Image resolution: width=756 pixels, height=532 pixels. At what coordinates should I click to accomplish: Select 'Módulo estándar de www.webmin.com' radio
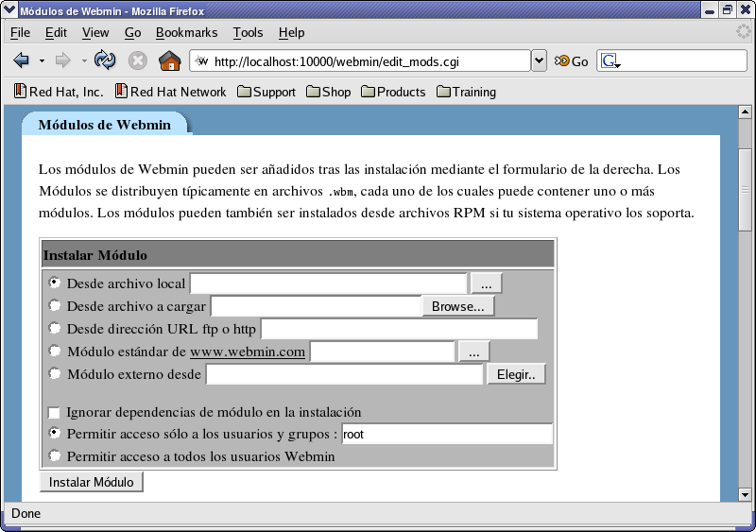pos(55,351)
